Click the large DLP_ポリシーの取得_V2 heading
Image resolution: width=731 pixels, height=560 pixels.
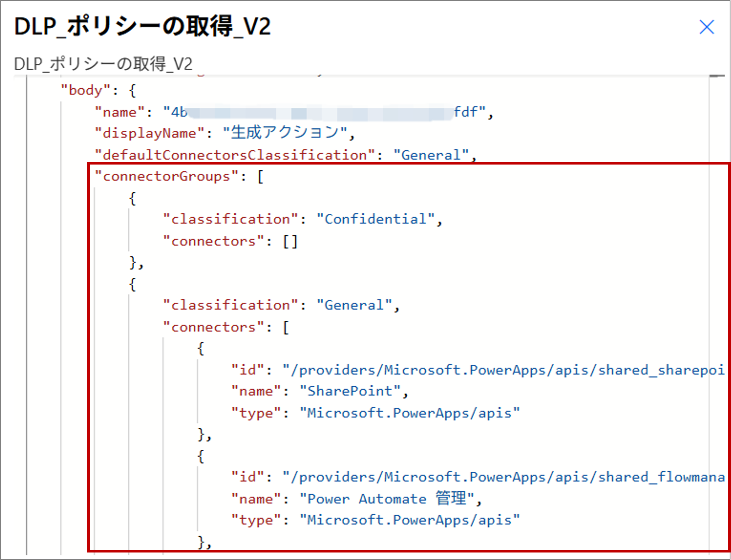[142, 27]
